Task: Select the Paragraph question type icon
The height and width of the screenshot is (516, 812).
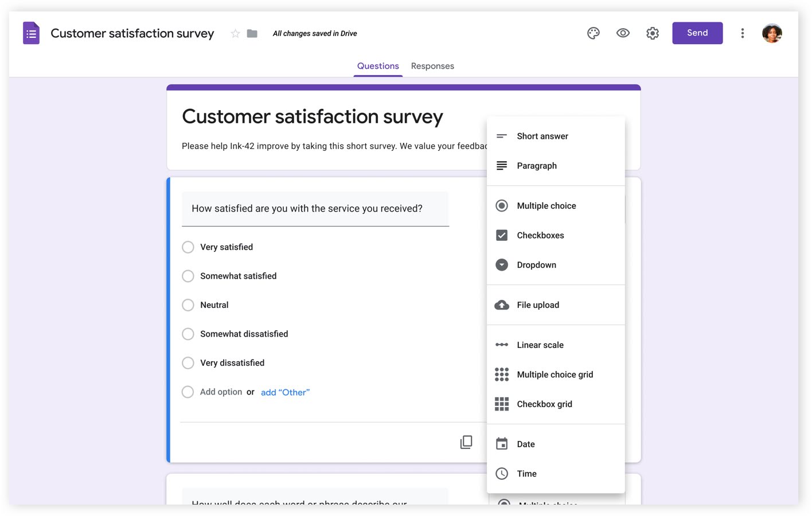Action: [x=502, y=165]
